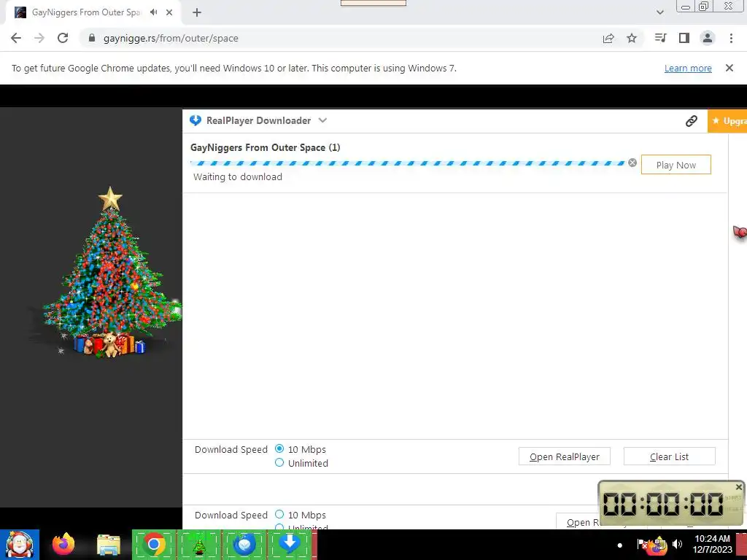Cancel the waiting download
The height and width of the screenshot is (560, 747).
(x=632, y=163)
